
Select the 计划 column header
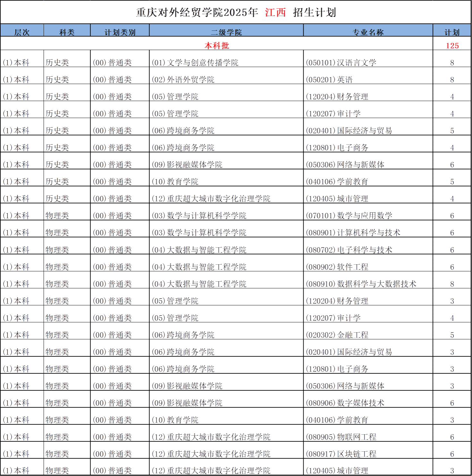pos(452,32)
